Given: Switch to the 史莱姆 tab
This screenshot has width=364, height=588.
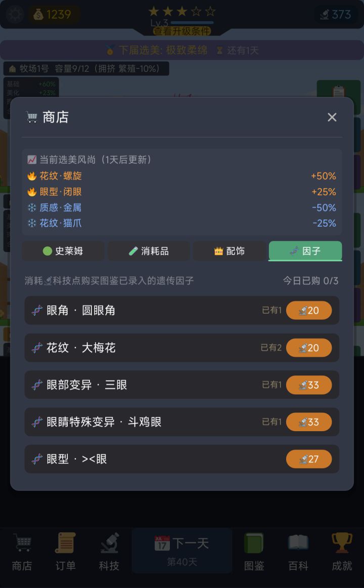Looking at the screenshot, I should click(63, 251).
